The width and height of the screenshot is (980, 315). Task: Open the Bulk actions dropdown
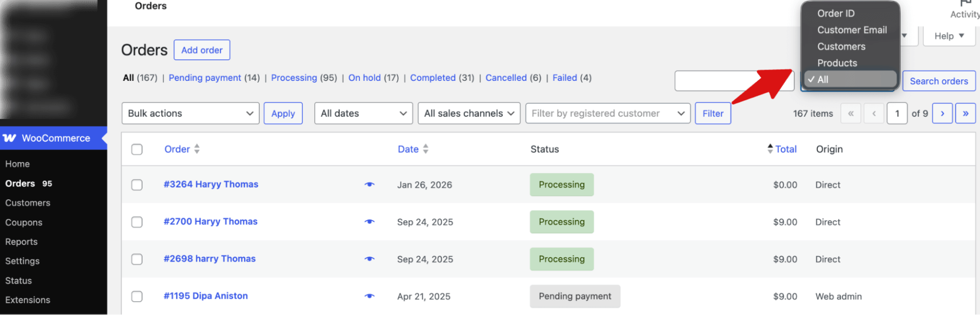190,113
